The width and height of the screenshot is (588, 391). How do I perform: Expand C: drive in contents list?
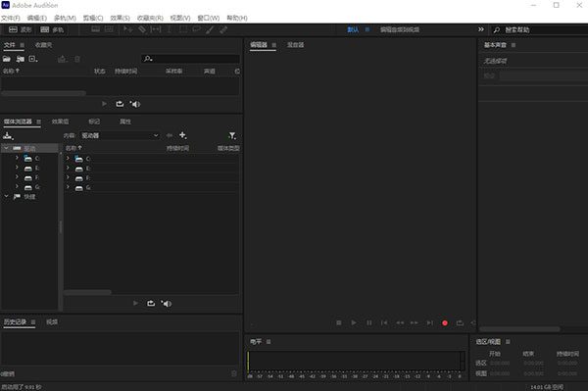(x=68, y=158)
